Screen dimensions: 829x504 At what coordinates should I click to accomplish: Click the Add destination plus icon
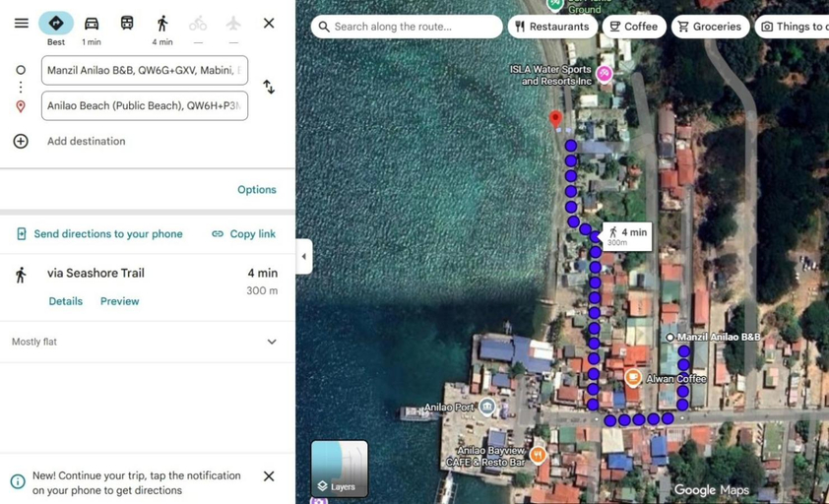tap(21, 141)
